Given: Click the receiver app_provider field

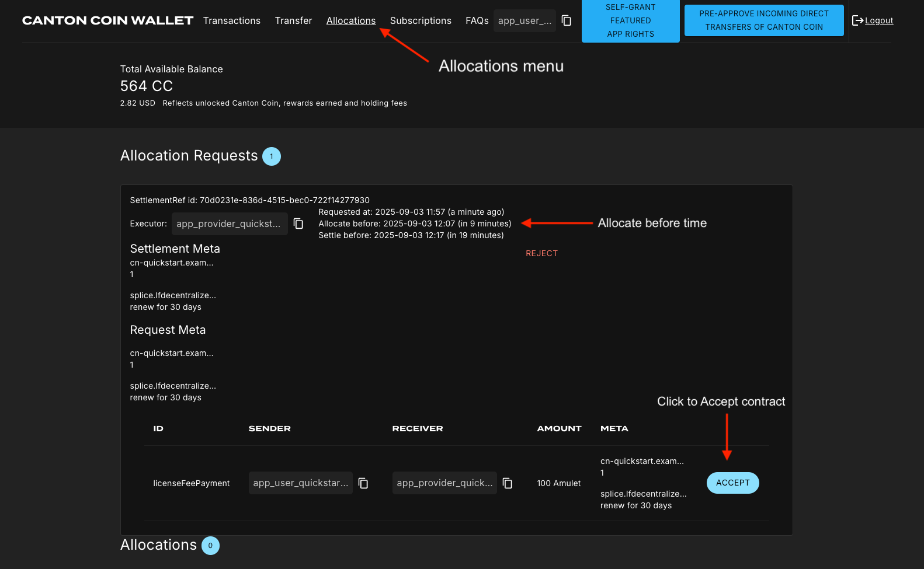Looking at the screenshot, I should (x=444, y=483).
